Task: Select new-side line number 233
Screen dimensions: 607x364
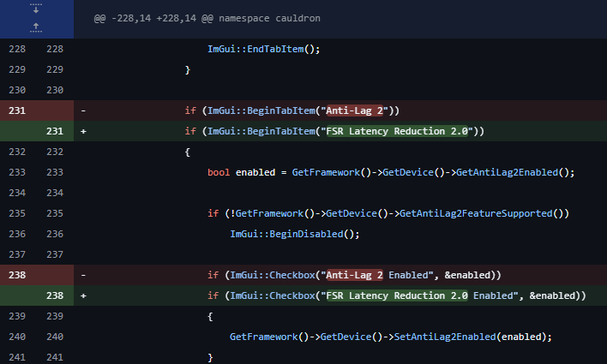Action: (x=55, y=172)
